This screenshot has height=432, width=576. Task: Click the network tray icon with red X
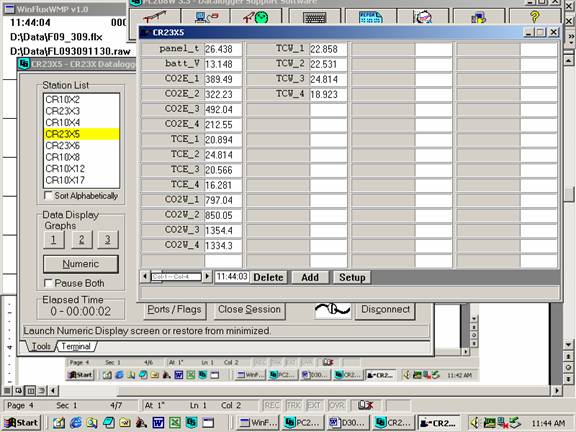pos(502,423)
